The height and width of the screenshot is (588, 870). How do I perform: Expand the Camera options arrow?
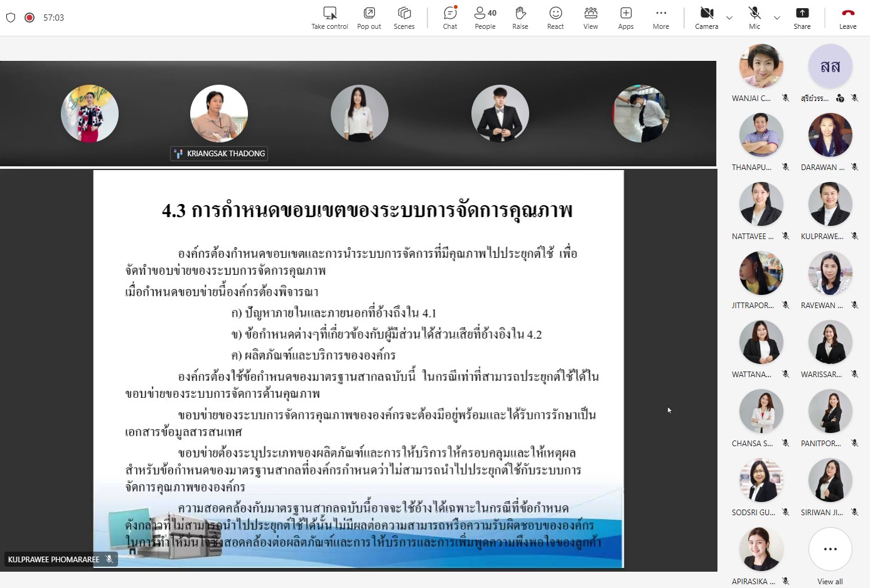coord(729,18)
